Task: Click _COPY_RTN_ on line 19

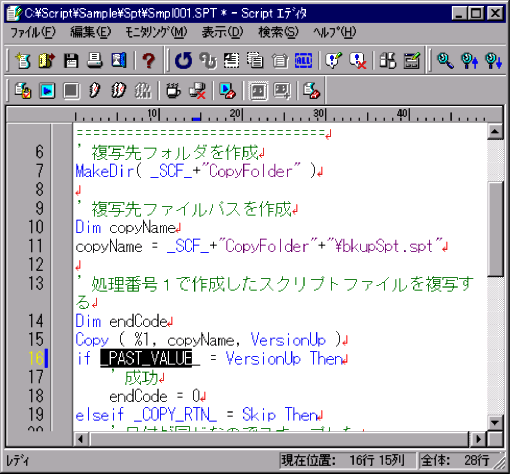Action: 175,415
